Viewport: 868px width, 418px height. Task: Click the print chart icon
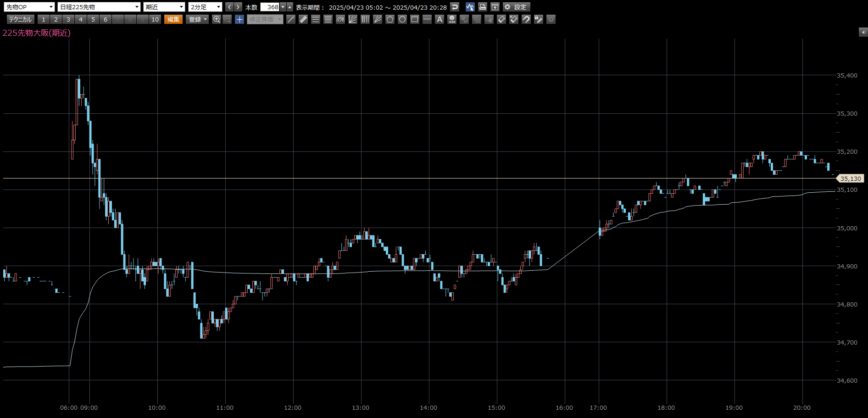[482, 7]
